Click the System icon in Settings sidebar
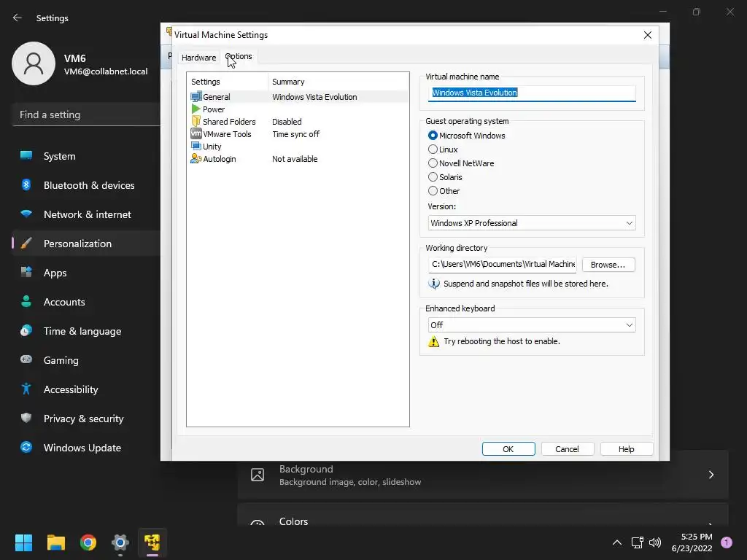Image resolution: width=747 pixels, height=560 pixels. click(26, 156)
